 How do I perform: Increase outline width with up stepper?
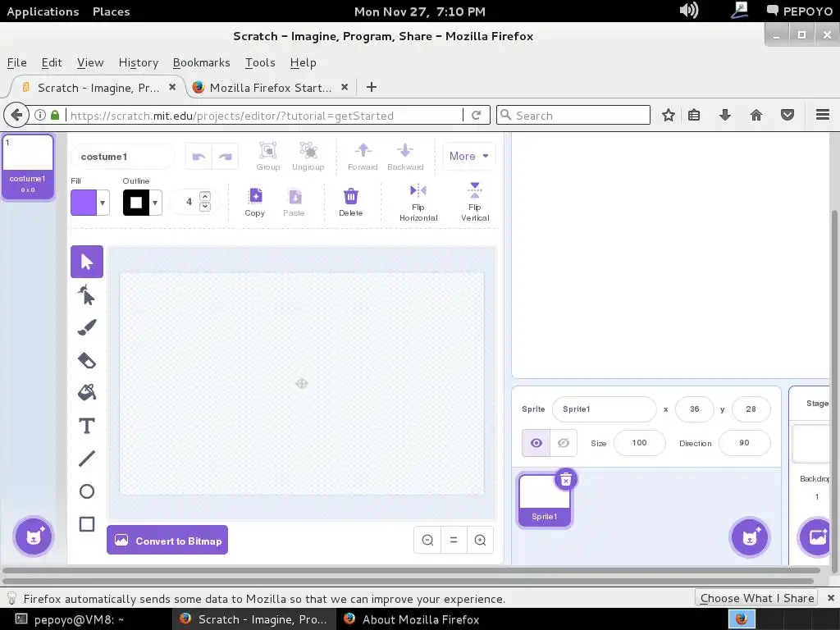205,196
